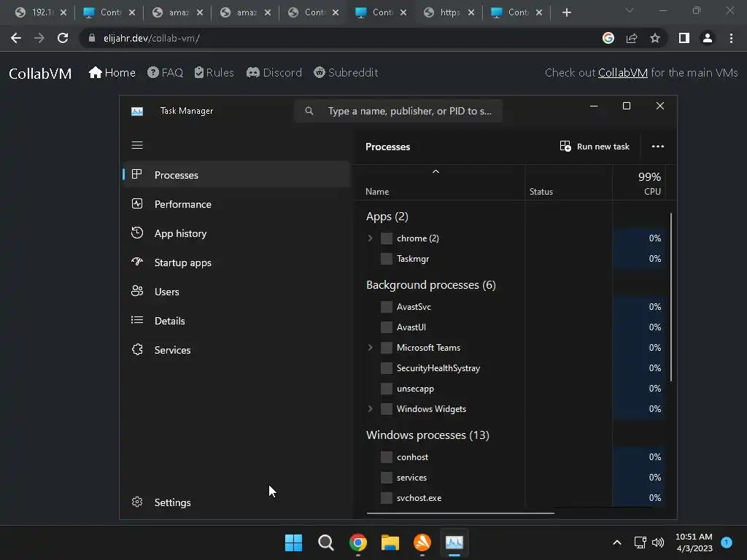Viewport: 747px width, 560px height.
Task: Open the Discord link
Action: tap(274, 72)
